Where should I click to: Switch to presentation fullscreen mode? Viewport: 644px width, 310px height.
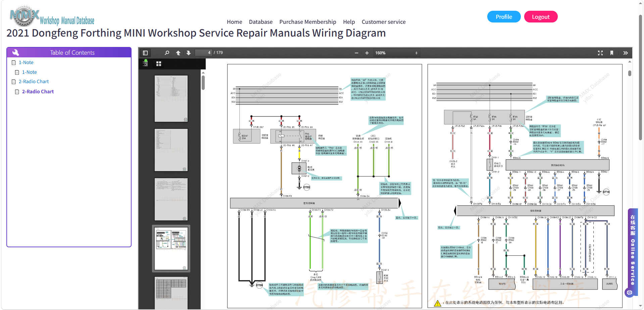click(x=600, y=53)
